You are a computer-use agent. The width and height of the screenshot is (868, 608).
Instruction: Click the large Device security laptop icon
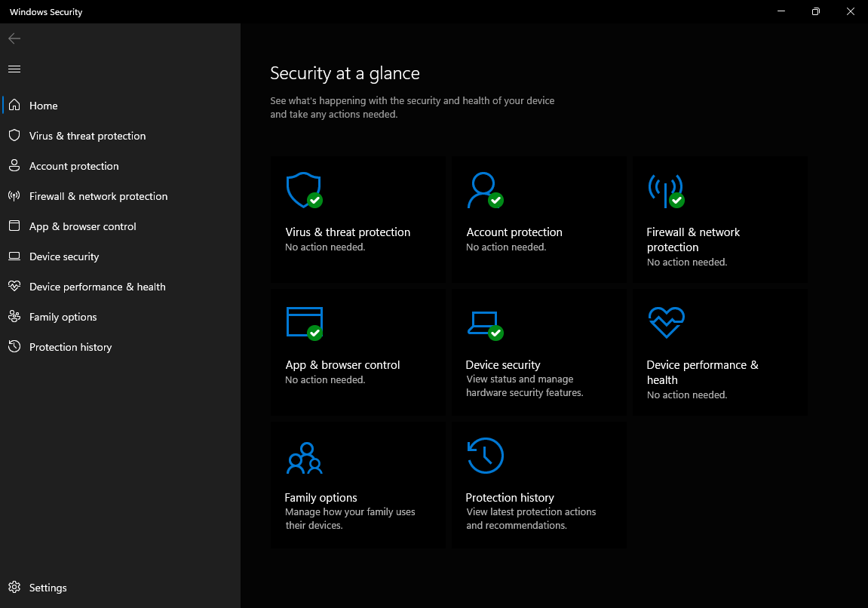point(485,325)
